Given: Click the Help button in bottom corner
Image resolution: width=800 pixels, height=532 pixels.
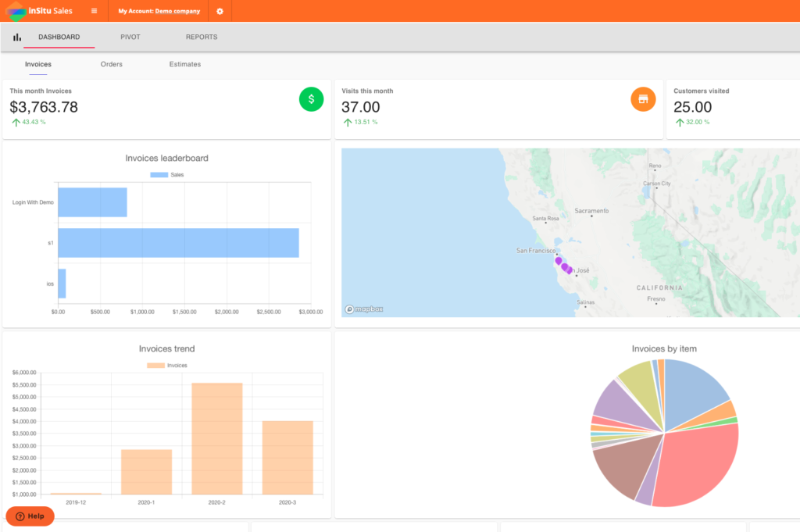Looking at the screenshot, I should 30,516.
